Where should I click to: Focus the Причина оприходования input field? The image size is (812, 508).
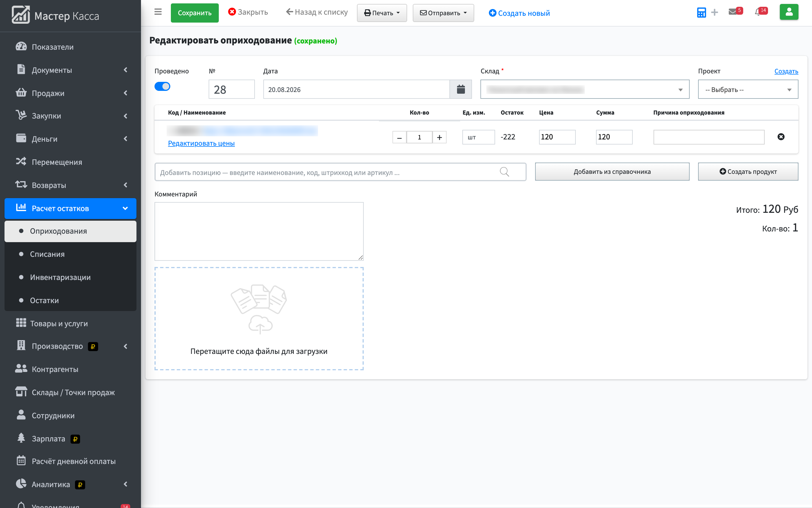[709, 137]
